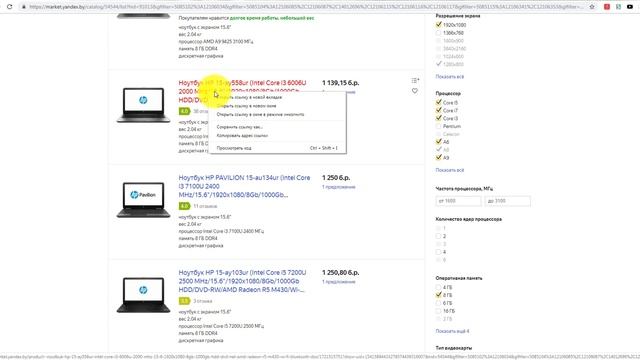Choose open link in incognito window menu item
Image resolution: width=640 pixels, height=360 pixels.
tap(278, 114)
